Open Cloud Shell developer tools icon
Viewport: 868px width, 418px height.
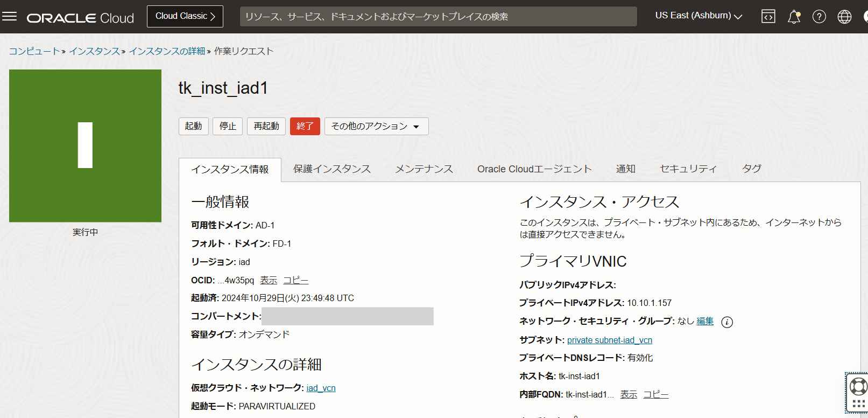coord(768,17)
